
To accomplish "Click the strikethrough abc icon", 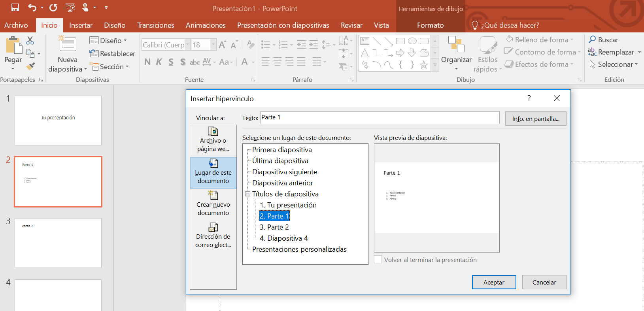I will click(195, 62).
